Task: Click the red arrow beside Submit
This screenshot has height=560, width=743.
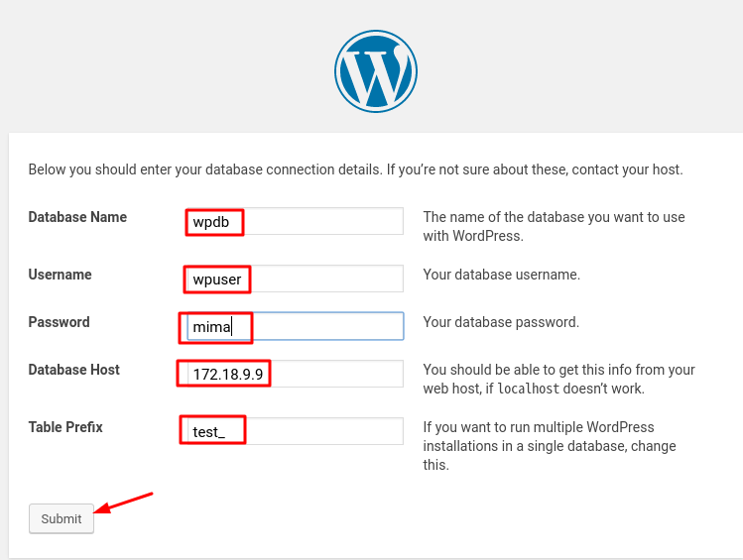Action: (x=123, y=503)
